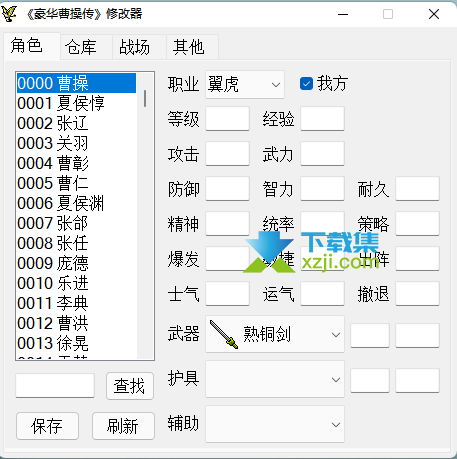Click the 武力 input field
This screenshot has width=457, height=459.
pos(322,154)
